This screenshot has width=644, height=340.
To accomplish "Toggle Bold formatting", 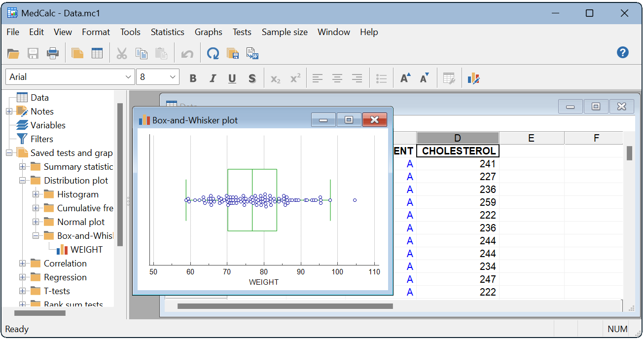I will click(x=193, y=78).
